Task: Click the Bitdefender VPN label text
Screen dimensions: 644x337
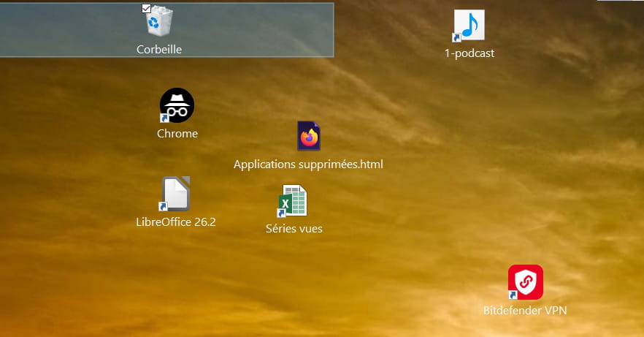Action: (x=525, y=311)
